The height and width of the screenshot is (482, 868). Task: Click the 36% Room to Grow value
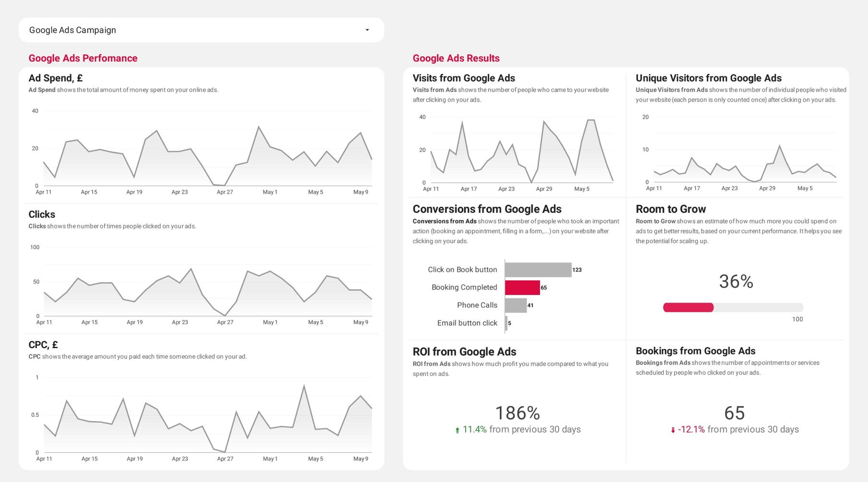(x=736, y=282)
